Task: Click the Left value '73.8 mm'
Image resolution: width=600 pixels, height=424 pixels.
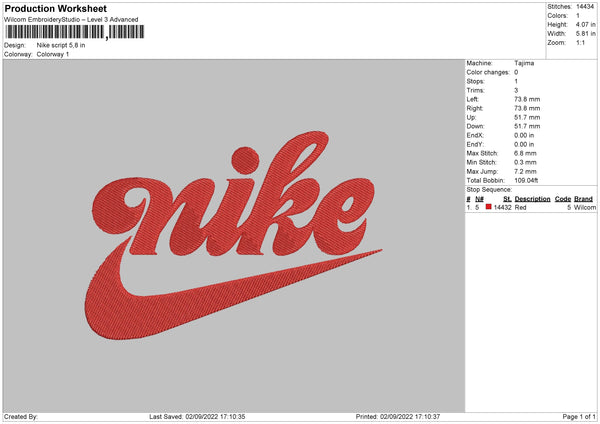Action: click(x=527, y=99)
